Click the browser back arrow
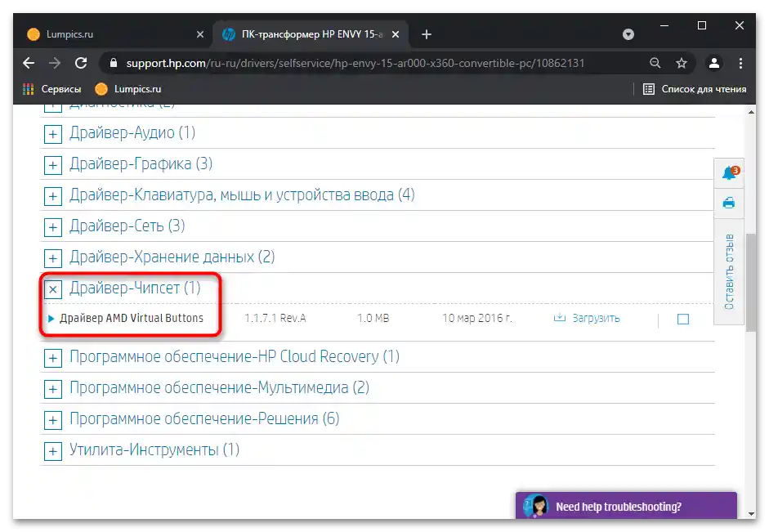 [29, 63]
